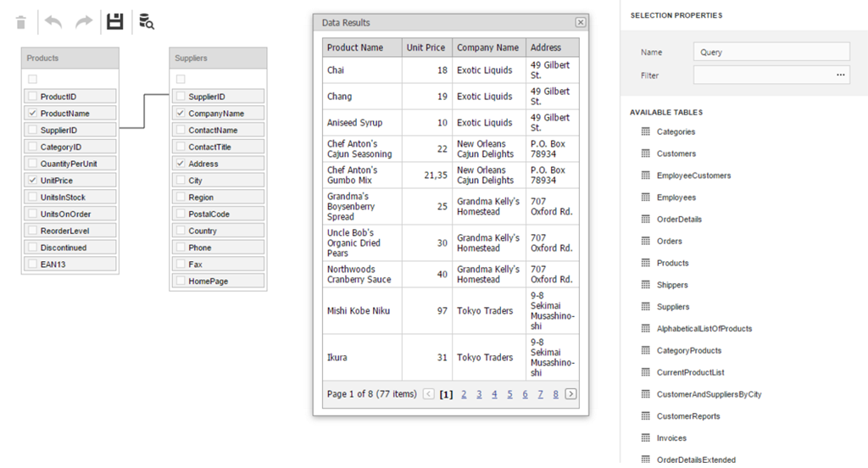Screen dimensions: 868x468
Task: Close the Data Results dialog
Action: (580, 23)
